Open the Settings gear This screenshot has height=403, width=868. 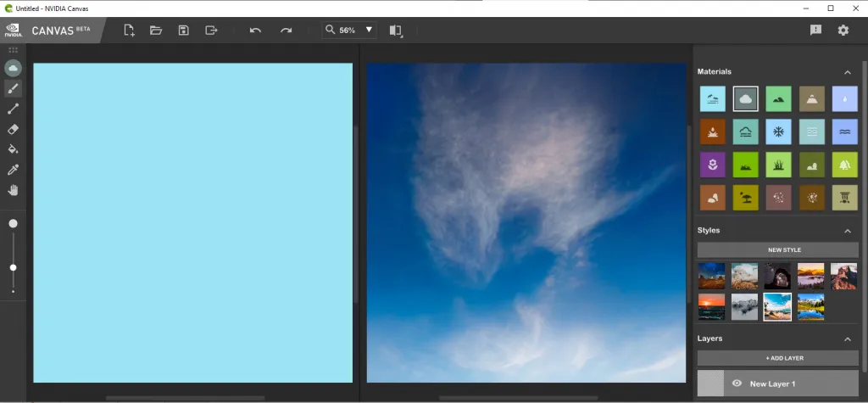click(843, 31)
